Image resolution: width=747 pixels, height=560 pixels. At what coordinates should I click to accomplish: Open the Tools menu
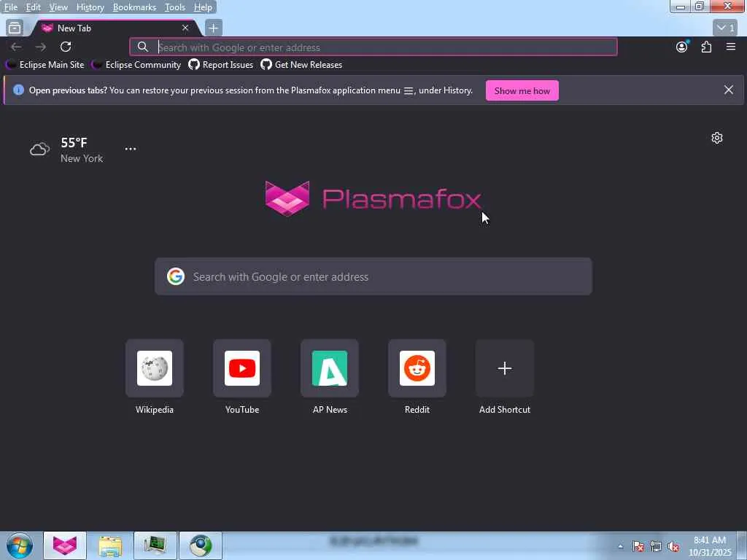coord(175,7)
